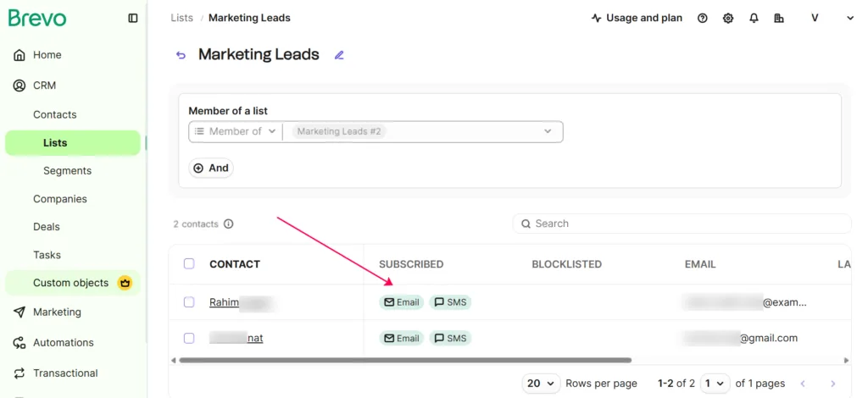Open the contact link ending in nat

255,338
